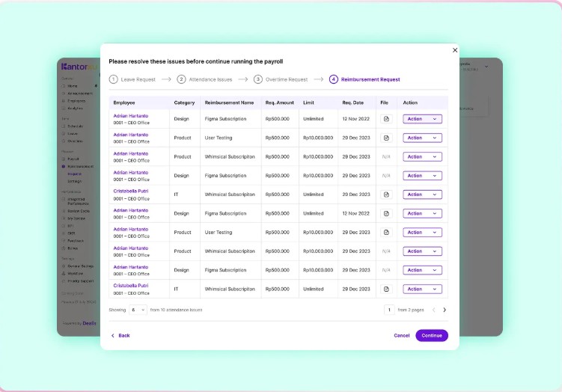Go to the Leave Request step

click(x=132, y=79)
